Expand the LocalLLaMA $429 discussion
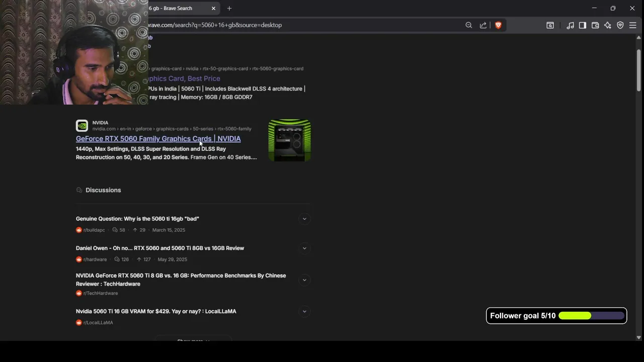This screenshot has width=644, height=362. click(304, 311)
